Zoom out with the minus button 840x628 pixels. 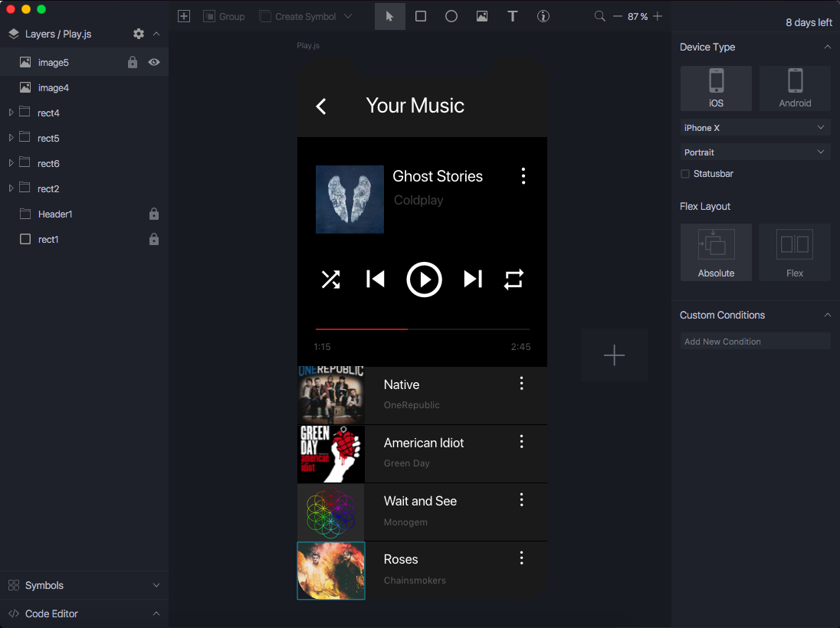[x=617, y=16]
